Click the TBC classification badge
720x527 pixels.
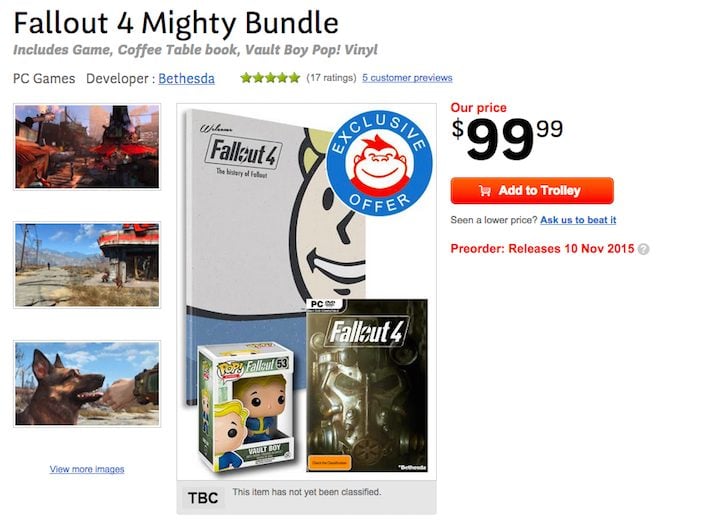(x=203, y=498)
